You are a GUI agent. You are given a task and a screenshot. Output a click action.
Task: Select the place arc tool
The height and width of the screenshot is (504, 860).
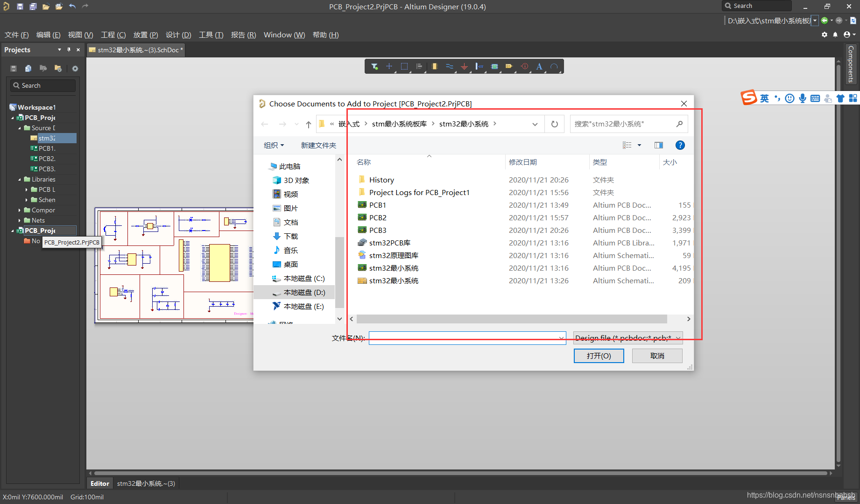coord(554,66)
